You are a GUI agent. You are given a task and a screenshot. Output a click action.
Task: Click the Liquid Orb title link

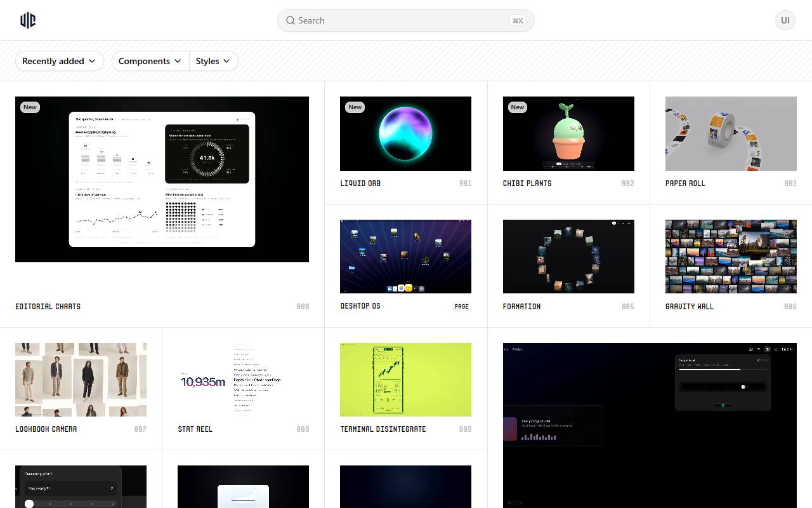[x=360, y=184]
